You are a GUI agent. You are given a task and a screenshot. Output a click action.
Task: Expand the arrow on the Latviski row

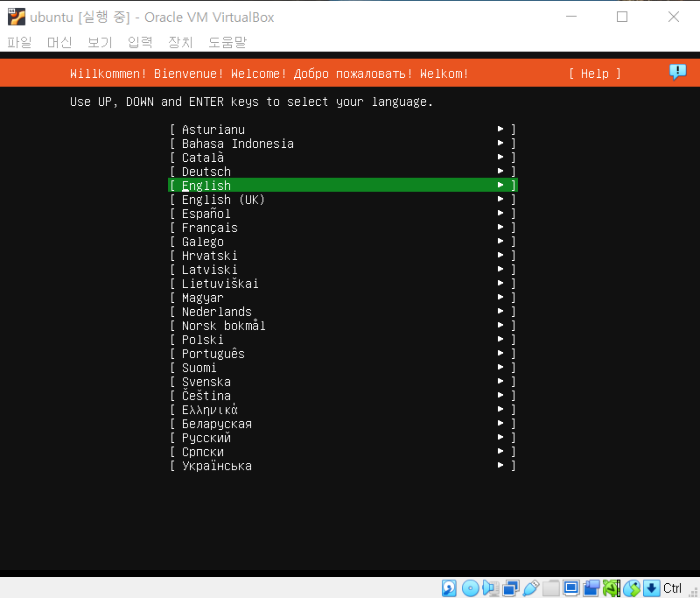[x=500, y=269]
